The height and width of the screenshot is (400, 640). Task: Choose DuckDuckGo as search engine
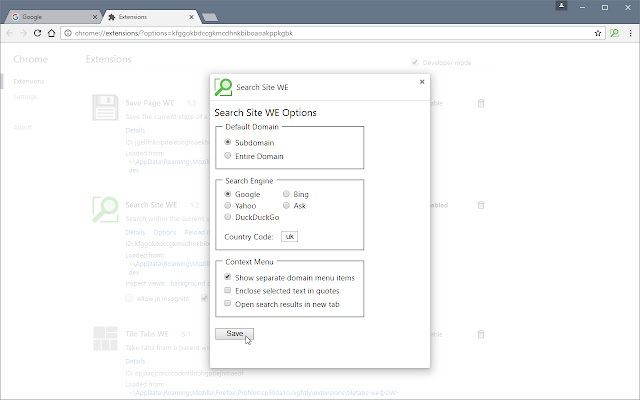point(228,217)
